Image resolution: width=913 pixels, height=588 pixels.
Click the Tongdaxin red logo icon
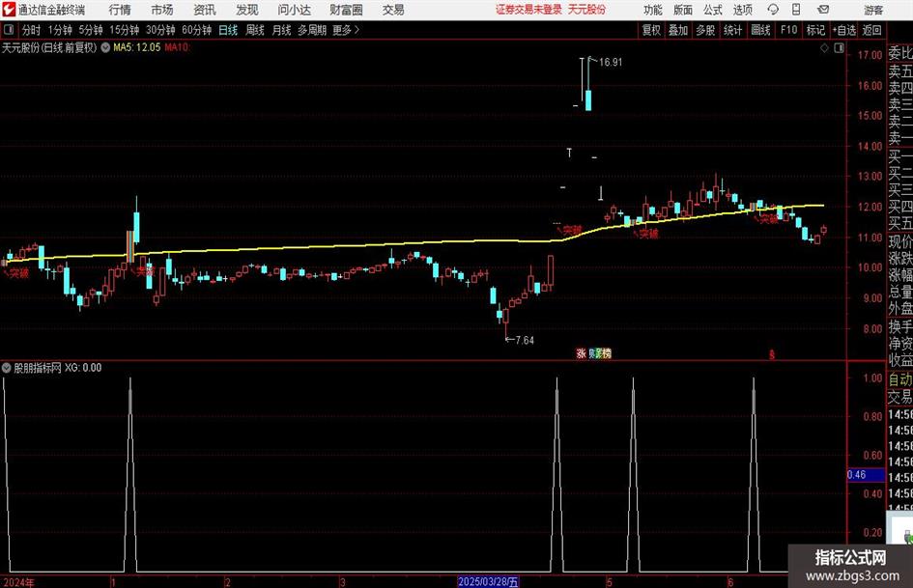[8, 10]
